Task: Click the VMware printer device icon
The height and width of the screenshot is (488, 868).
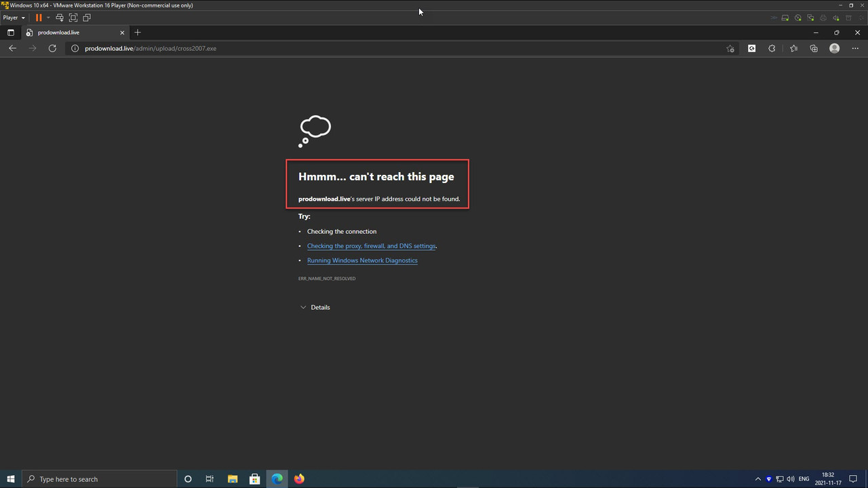Action: pyautogui.click(x=823, y=18)
